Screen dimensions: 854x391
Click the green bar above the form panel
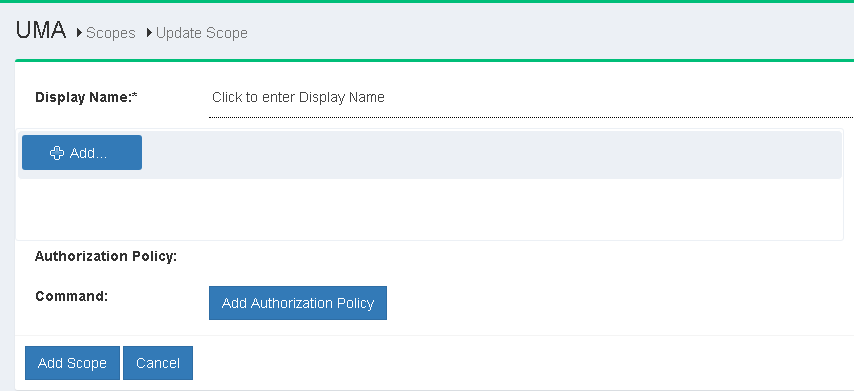click(x=434, y=60)
